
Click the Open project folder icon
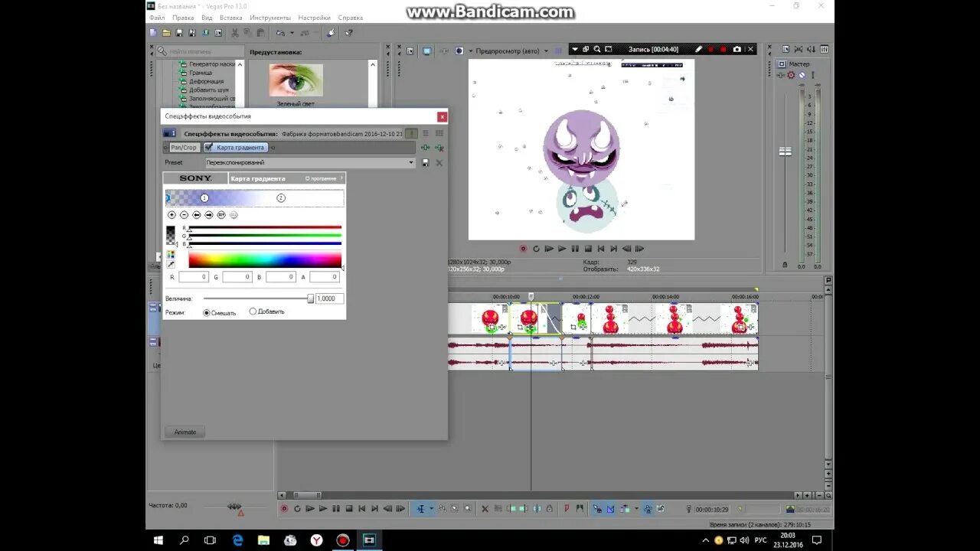pyautogui.click(x=166, y=33)
